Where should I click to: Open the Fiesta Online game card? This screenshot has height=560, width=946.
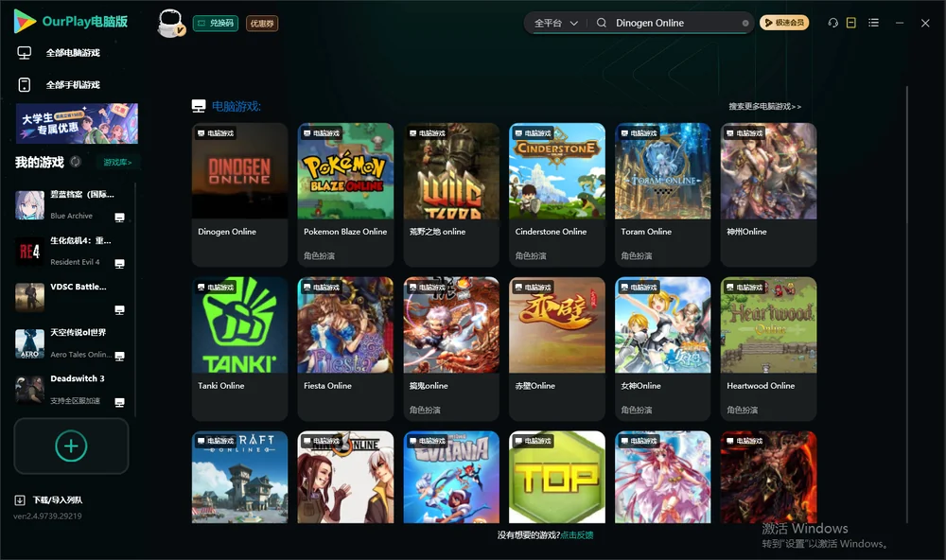click(345, 349)
